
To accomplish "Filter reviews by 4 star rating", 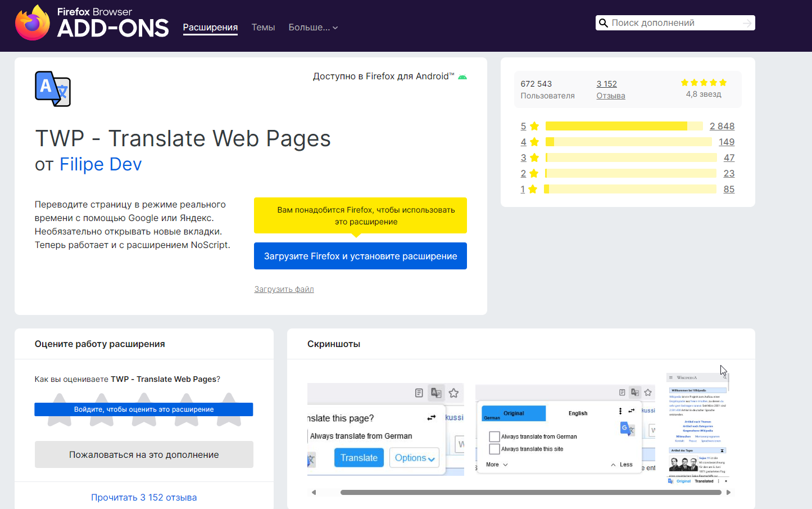I will (529, 142).
